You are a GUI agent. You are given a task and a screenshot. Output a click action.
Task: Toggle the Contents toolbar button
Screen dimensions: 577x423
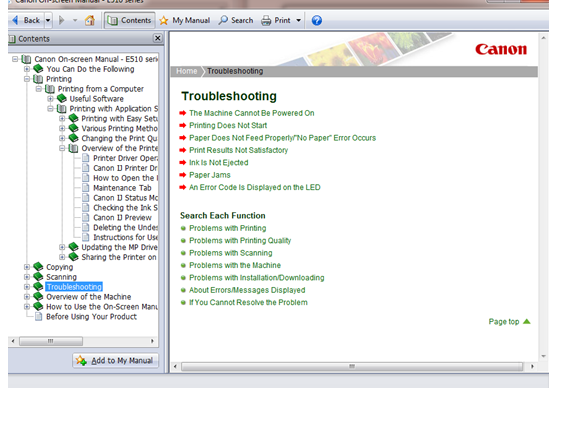129,20
